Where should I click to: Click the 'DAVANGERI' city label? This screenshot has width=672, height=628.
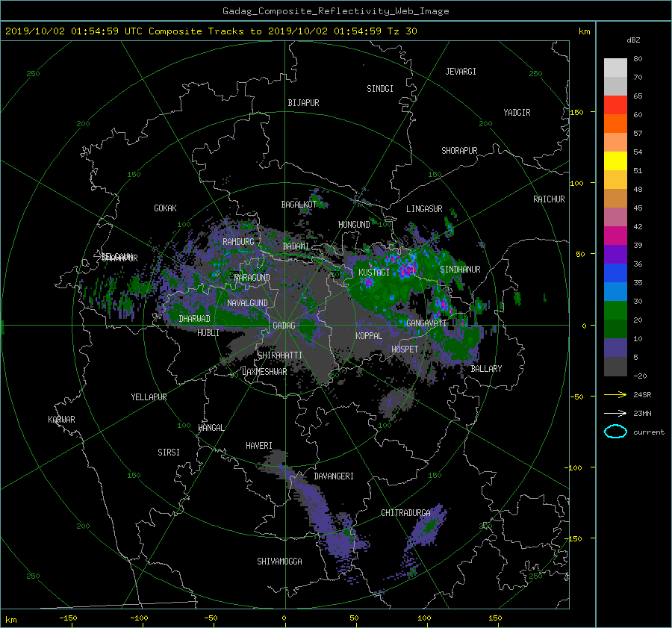[x=334, y=476]
